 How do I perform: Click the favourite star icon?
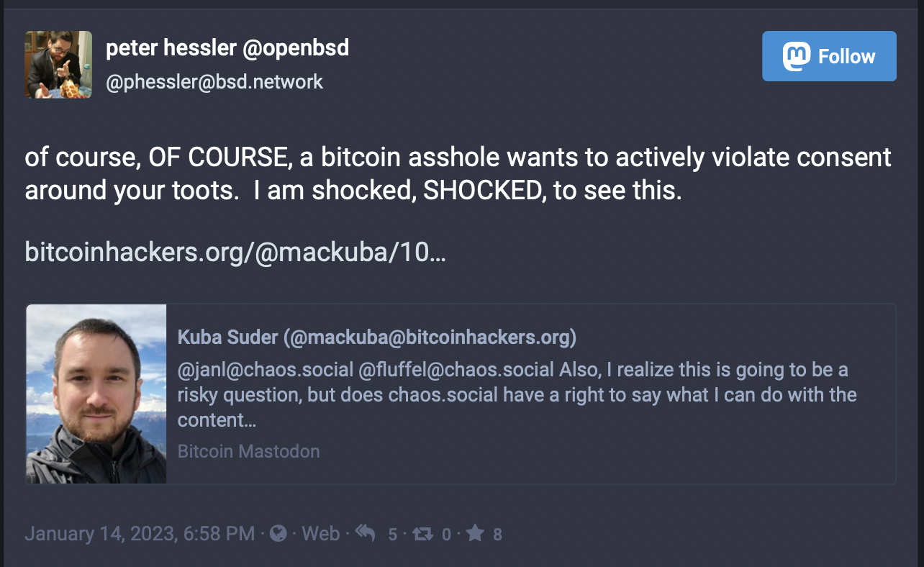click(475, 533)
